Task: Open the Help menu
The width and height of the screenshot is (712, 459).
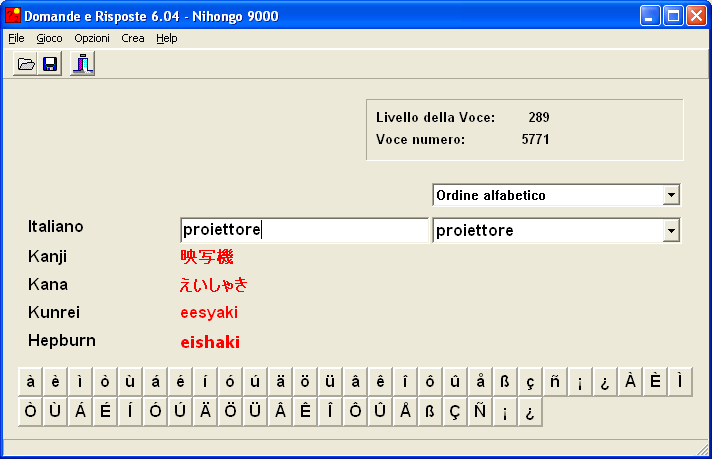Action: click(167, 39)
